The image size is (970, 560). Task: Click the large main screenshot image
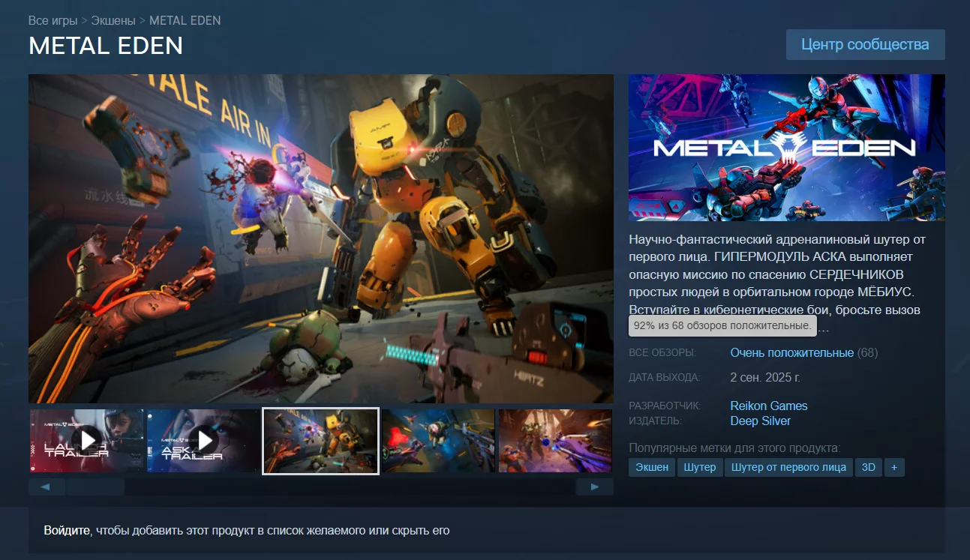click(x=321, y=238)
